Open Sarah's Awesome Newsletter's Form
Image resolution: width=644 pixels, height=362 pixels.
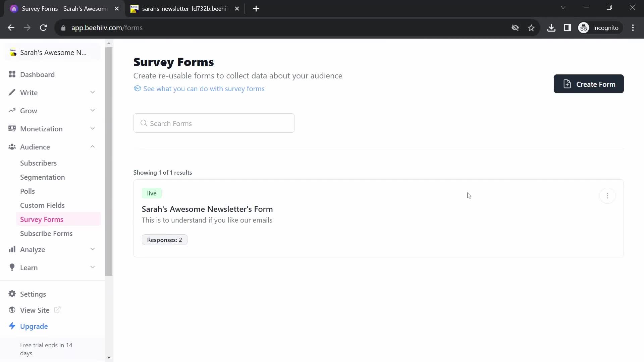click(207, 208)
